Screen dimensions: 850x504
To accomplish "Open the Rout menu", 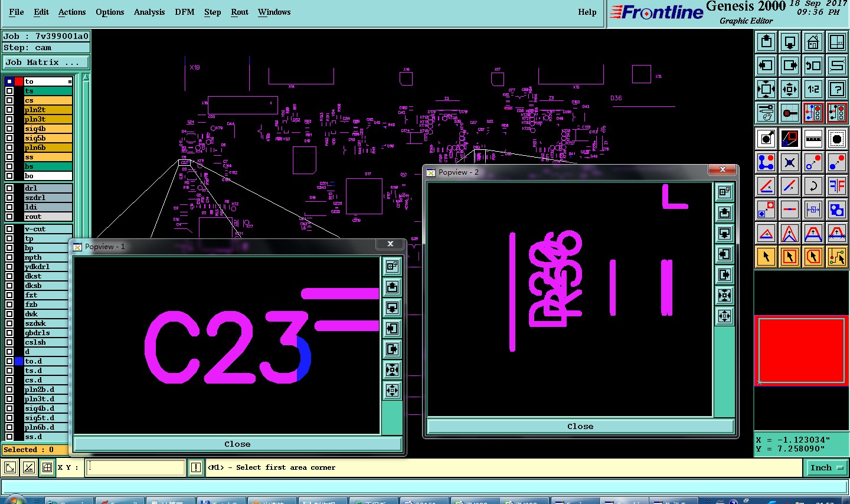I will (240, 12).
